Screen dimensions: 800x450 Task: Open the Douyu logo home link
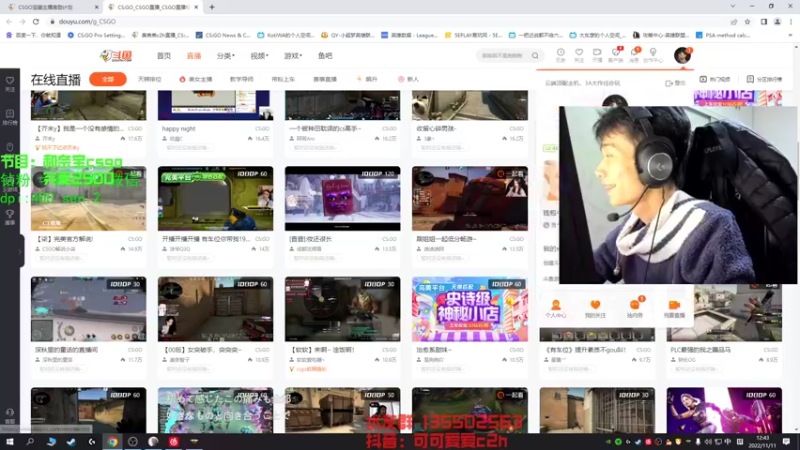[x=116, y=56]
